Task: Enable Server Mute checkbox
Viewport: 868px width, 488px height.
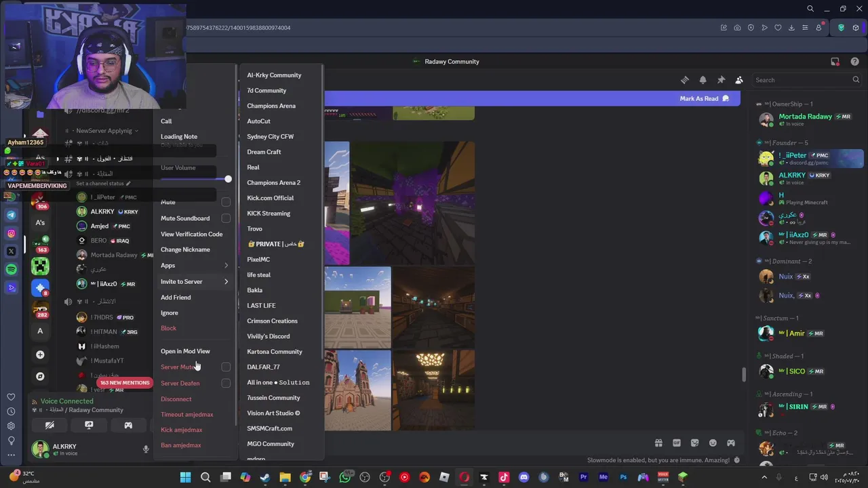Action: point(226,367)
